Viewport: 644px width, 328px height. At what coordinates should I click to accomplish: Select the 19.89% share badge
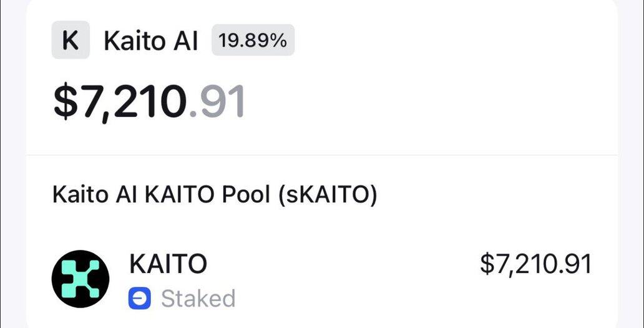pos(253,40)
